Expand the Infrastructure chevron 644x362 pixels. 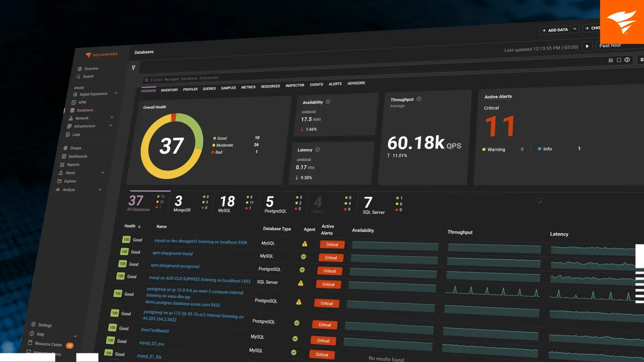(x=111, y=125)
